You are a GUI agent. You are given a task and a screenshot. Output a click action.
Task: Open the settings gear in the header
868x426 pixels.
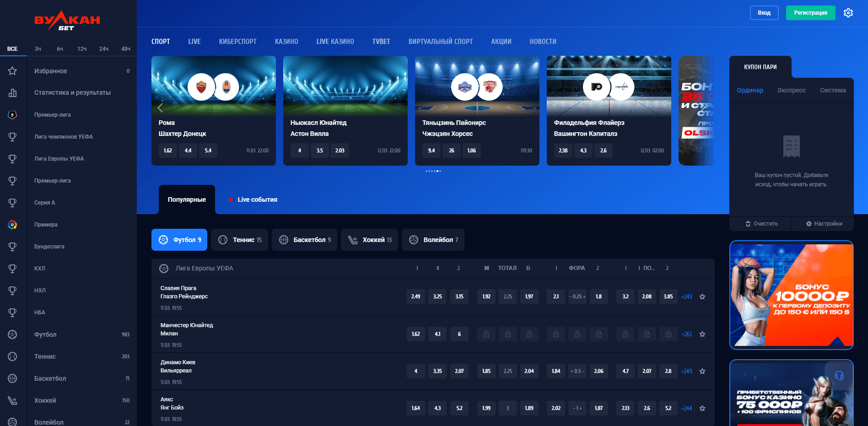pos(848,13)
